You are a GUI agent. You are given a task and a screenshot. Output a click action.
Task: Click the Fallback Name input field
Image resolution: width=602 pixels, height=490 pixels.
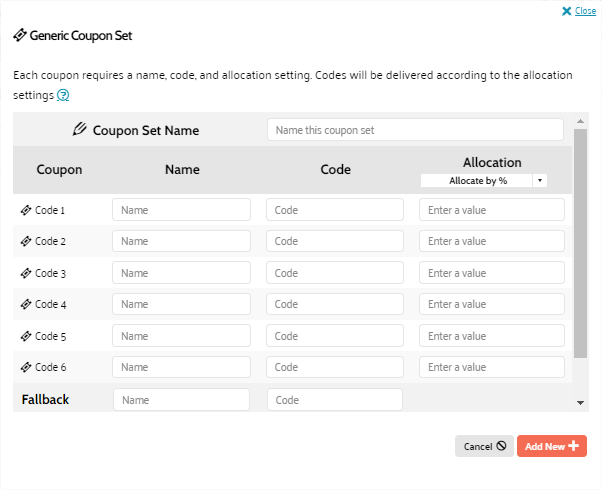pyautogui.click(x=181, y=400)
